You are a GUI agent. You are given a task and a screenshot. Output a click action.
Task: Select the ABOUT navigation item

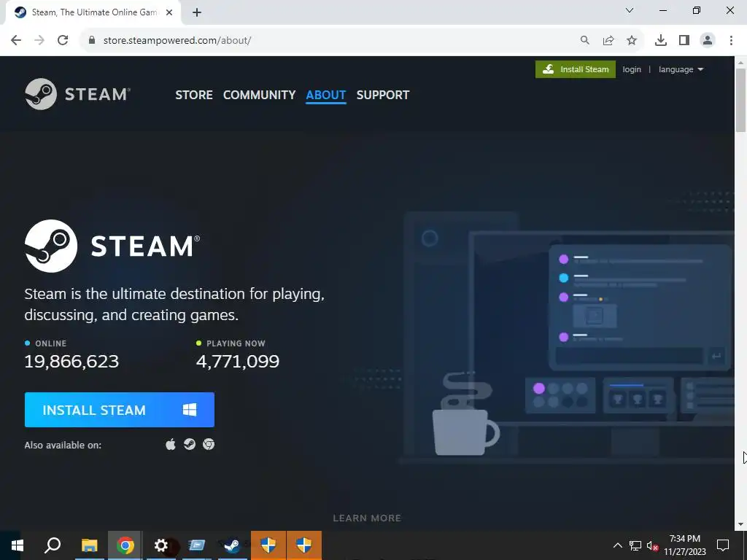coord(326,95)
